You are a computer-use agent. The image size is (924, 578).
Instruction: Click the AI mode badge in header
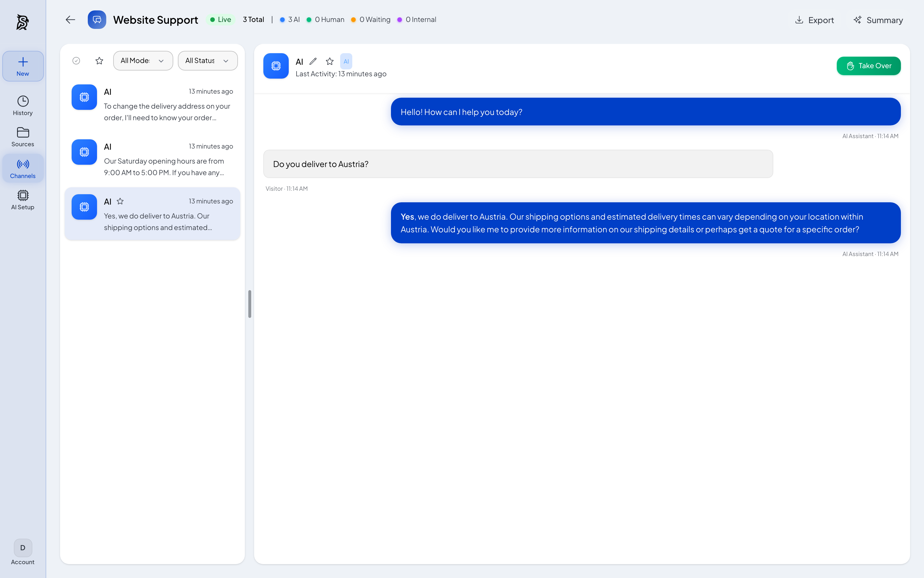point(346,61)
